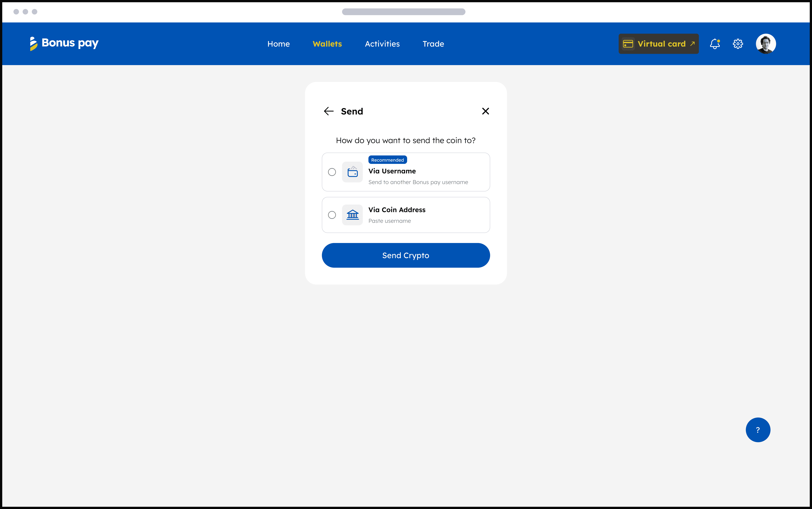Open the Virtual card button
The width and height of the screenshot is (812, 509).
659,44
